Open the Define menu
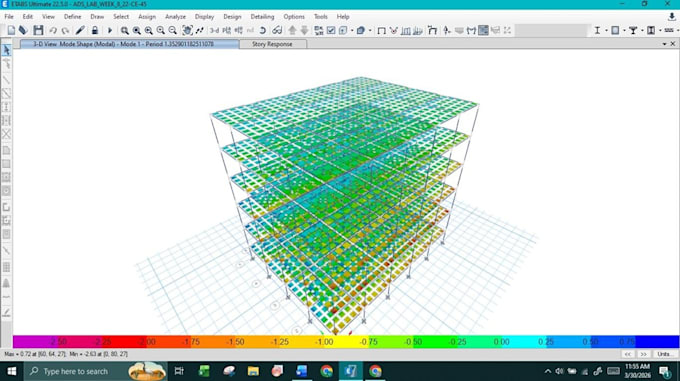The image size is (680, 381). point(72,16)
